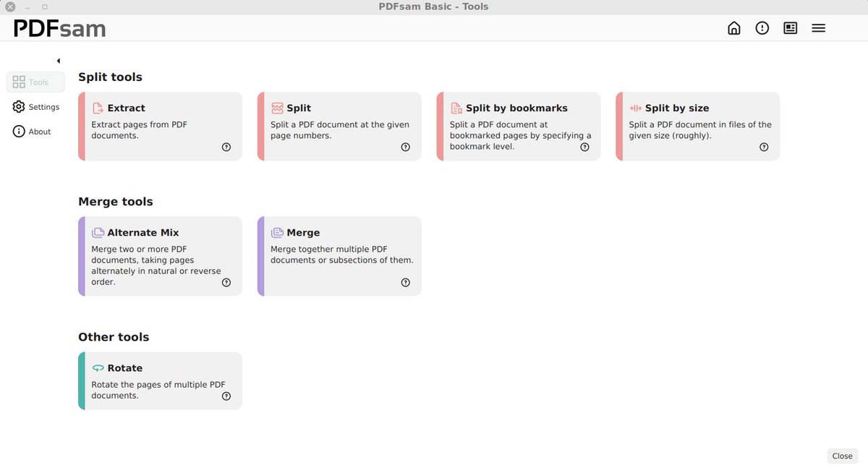
Task: Click 'Rotate the pages of multiple PDF' text
Action: point(158,385)
